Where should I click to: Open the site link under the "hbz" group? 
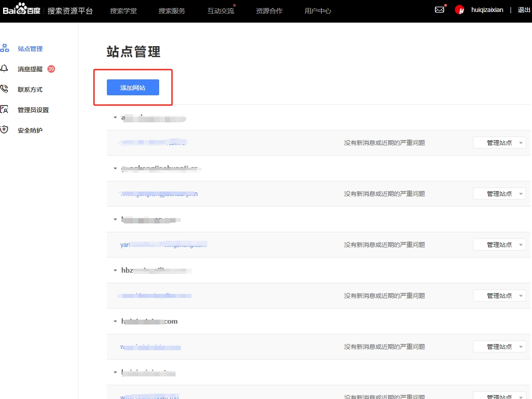(x=155, y=296)
